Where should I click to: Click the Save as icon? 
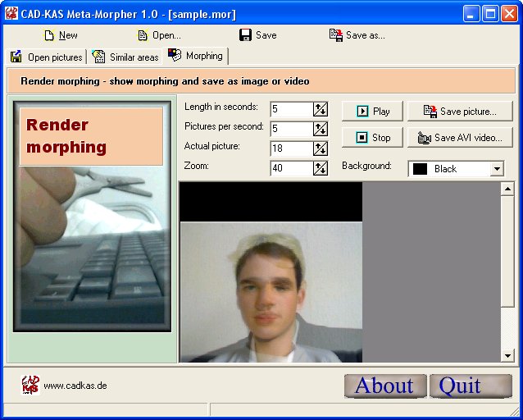335,35
